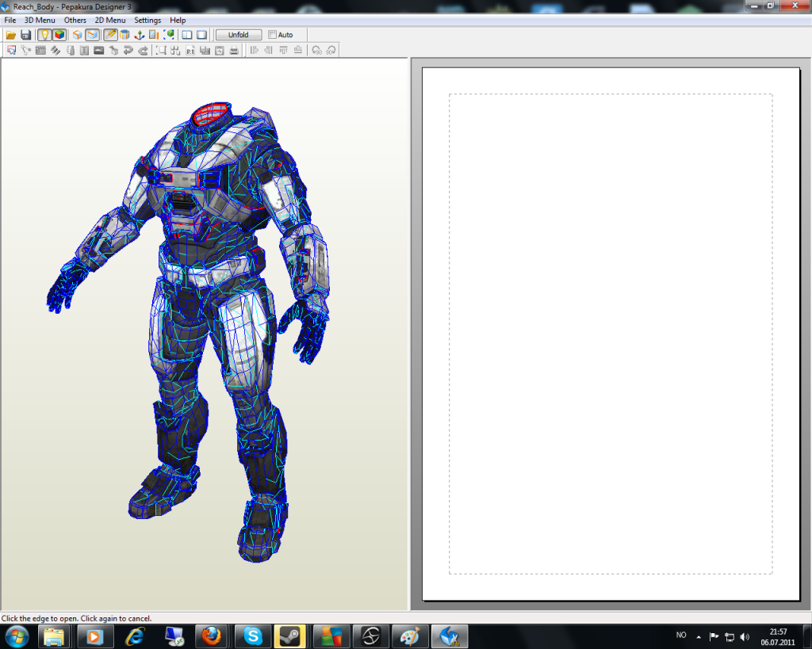Click the Firefox icon in taskbar
Screen dimensions: 812x649
click(x=211, y=636)
